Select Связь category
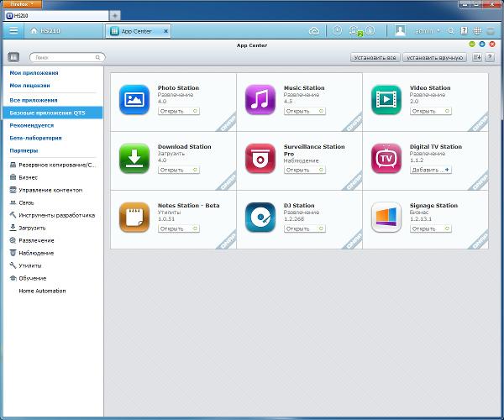This screenshot has width=504, height=420. (22, 202)
